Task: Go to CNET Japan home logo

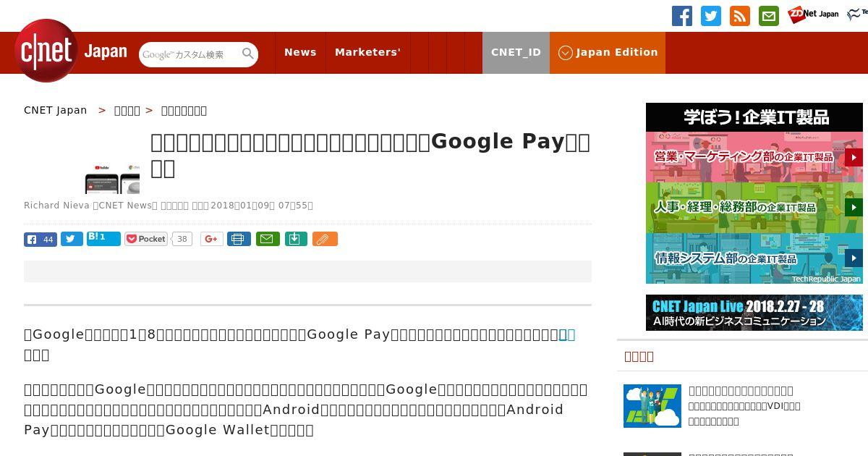Action: [71, 51]
